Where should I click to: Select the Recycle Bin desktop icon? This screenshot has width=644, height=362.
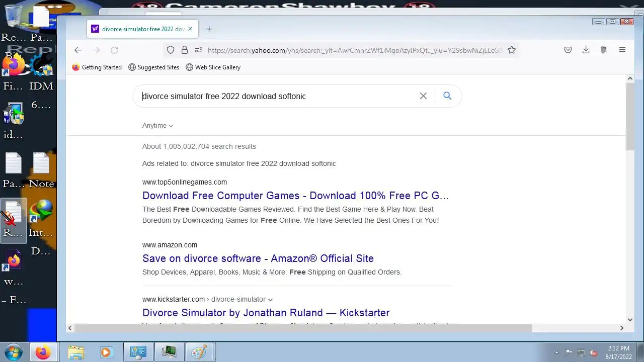[14, 23]
